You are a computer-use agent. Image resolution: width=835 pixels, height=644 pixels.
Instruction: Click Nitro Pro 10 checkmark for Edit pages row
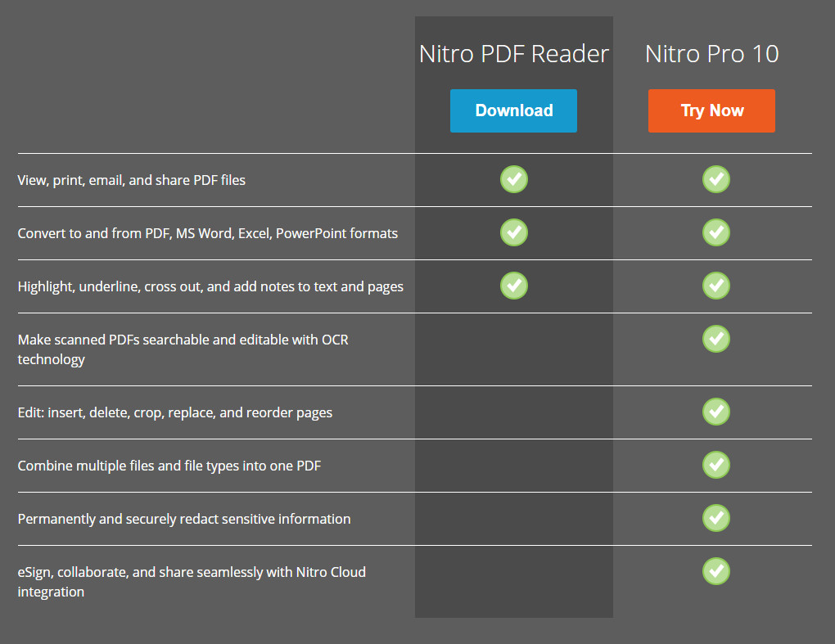pyautogui.click(x=716, y=412)
